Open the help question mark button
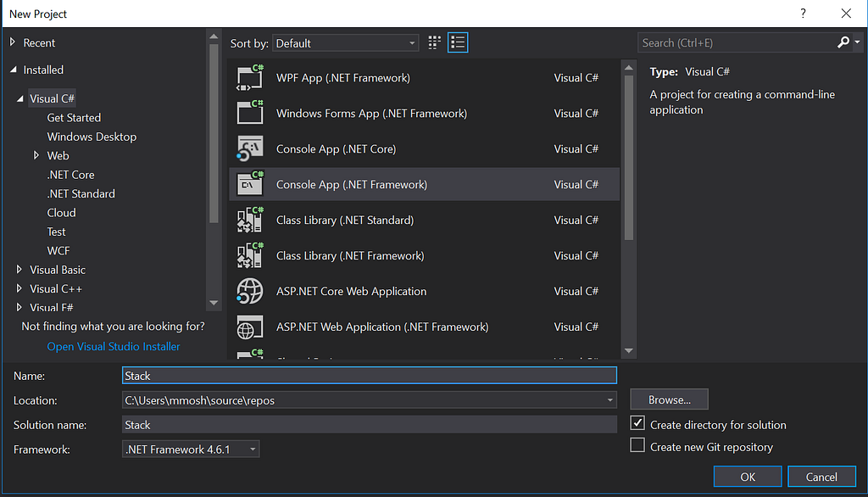This screenshot has width=868, height=497. (x=803, y=14)
